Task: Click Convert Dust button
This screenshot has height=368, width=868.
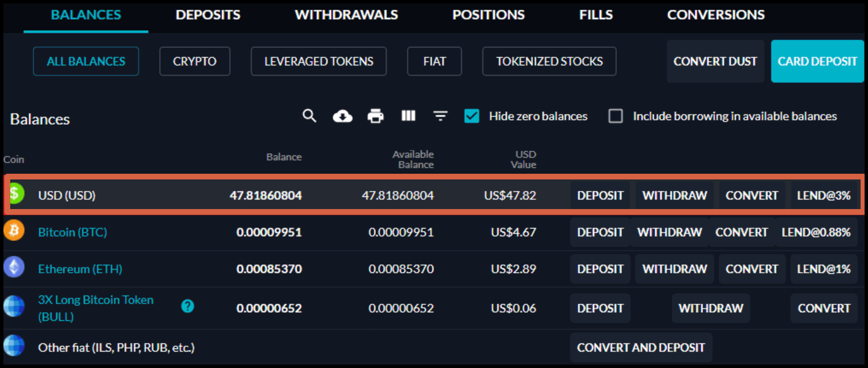Action: 715,62
